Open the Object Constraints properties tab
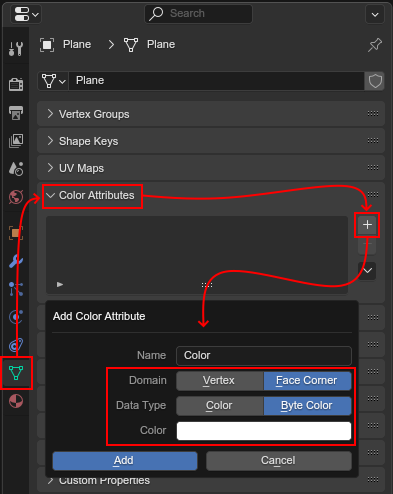Image resolution: width=393 pixels, height=494 pixels. point(16,345)
